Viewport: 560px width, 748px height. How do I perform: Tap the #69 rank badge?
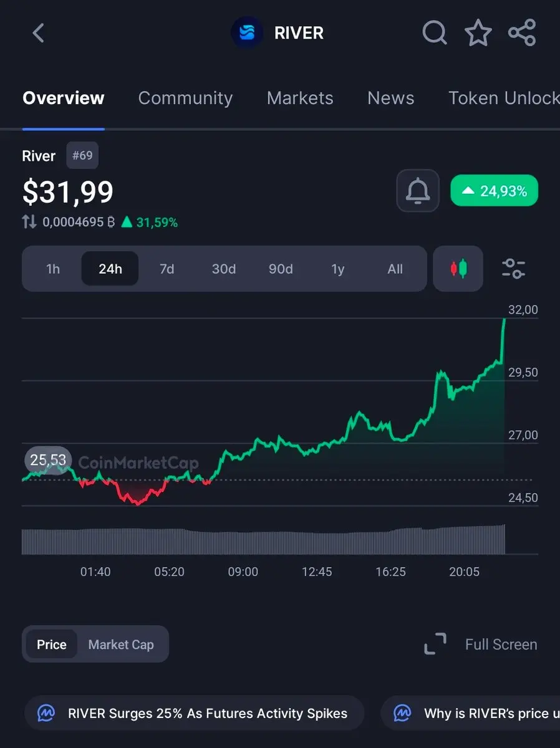pos(82,155)
